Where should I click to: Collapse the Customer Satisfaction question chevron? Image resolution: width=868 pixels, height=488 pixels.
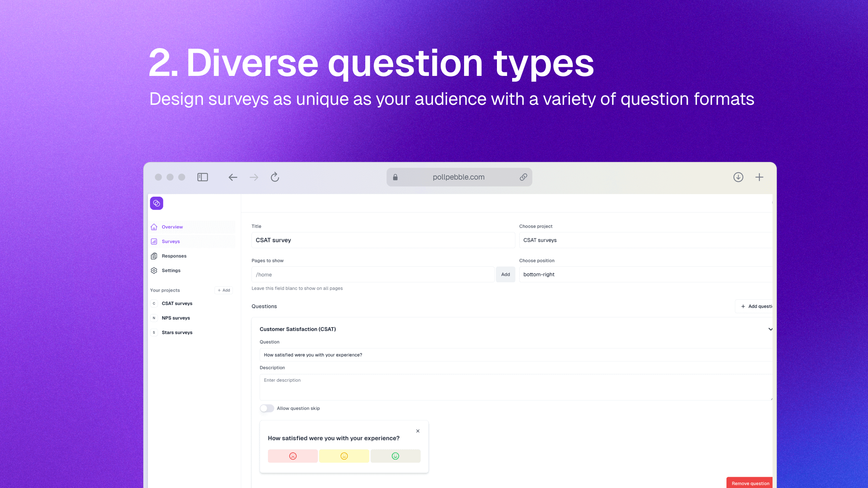(x=770, y=329)
